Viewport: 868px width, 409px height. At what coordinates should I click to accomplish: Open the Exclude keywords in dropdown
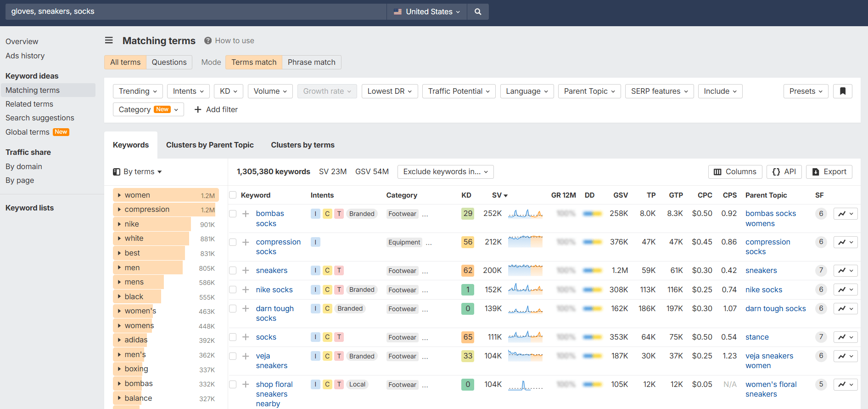[446, 171]
